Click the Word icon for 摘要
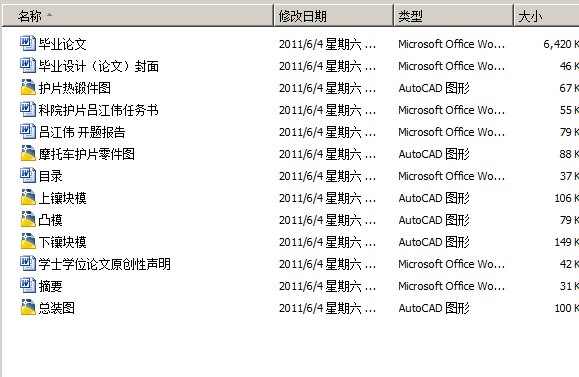Image resolution: width=579 pixels, height=377 pixels. (28, 286)
